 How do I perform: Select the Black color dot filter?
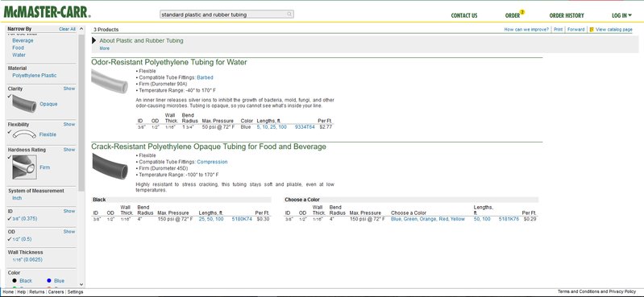click(15, 281)
